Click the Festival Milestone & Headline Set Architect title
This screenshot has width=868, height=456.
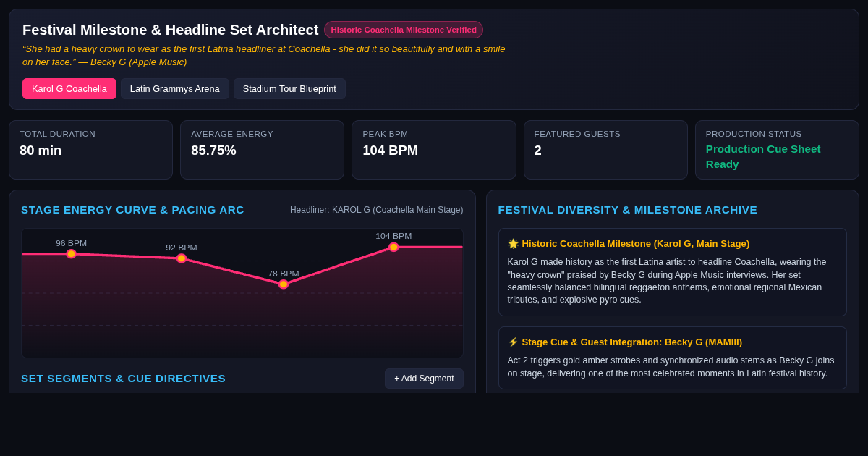pyautogui.click(x=170, y=30)
